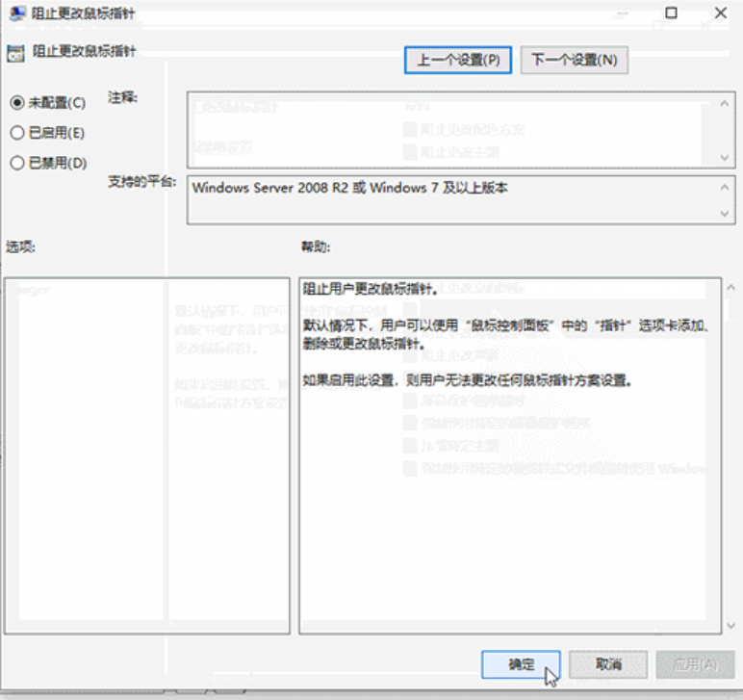Select the 已禁用(D) radio button
The width and height of the screenshot is (743, 700).
(x=48, y=163)
